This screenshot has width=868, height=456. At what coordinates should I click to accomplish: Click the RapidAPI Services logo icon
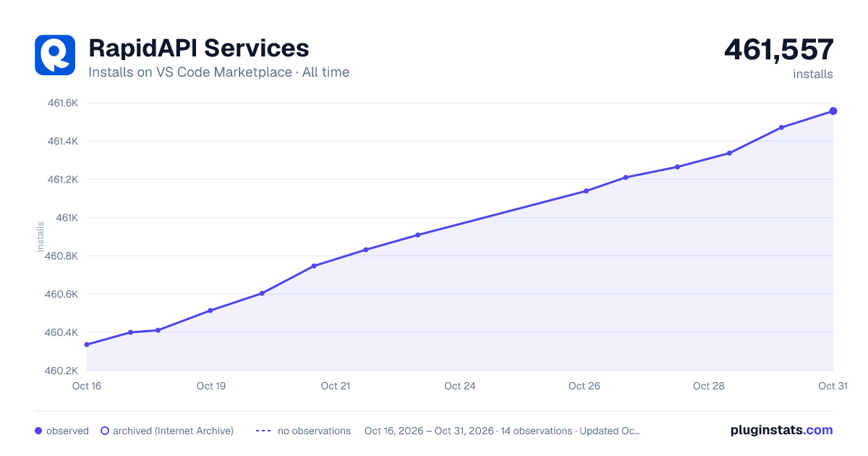tap(55, 55)
